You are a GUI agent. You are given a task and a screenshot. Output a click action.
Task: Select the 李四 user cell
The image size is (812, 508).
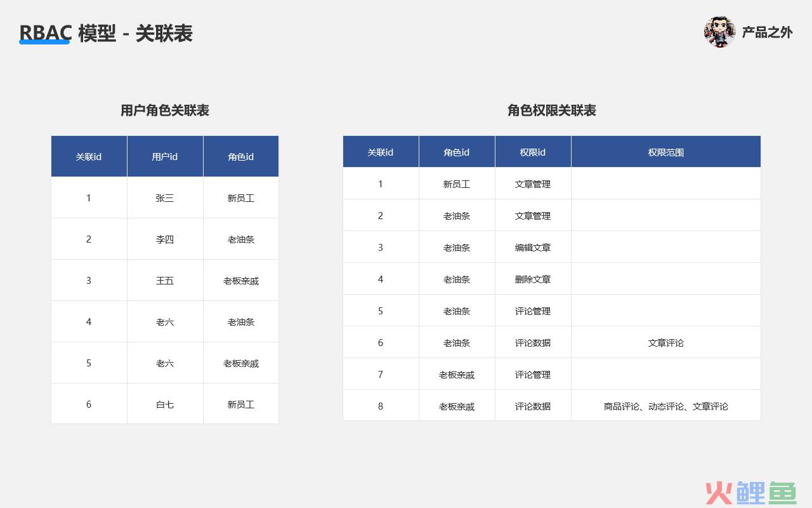165,239
